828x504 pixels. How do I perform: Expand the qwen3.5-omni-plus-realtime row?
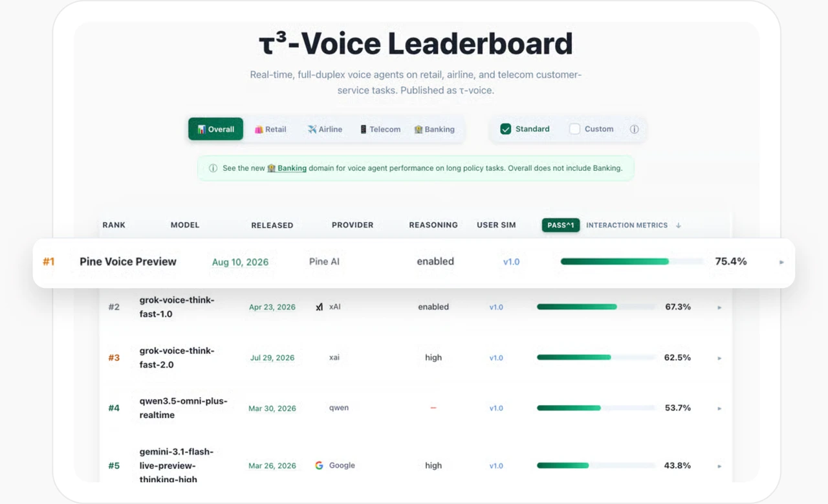719,408
